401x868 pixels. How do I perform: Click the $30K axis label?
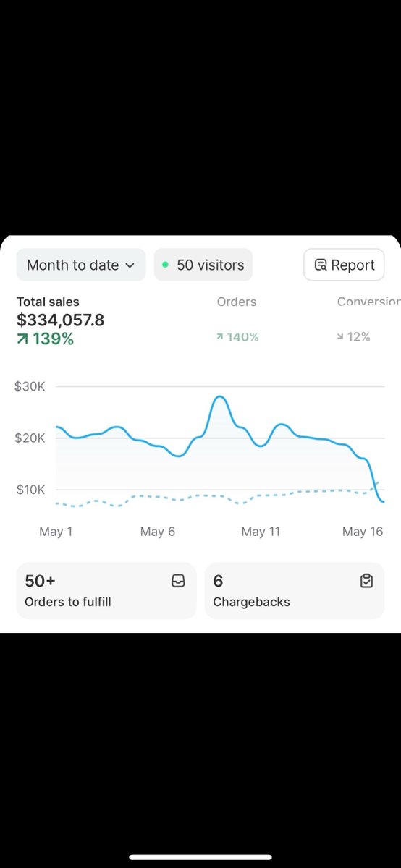[30, 387]
